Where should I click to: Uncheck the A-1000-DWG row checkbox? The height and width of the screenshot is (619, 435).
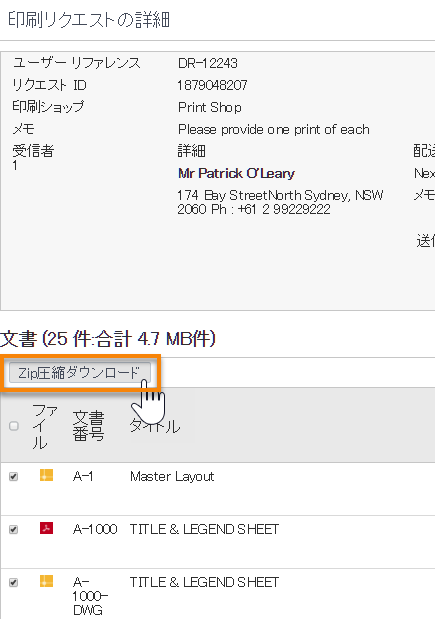point(14,582)
